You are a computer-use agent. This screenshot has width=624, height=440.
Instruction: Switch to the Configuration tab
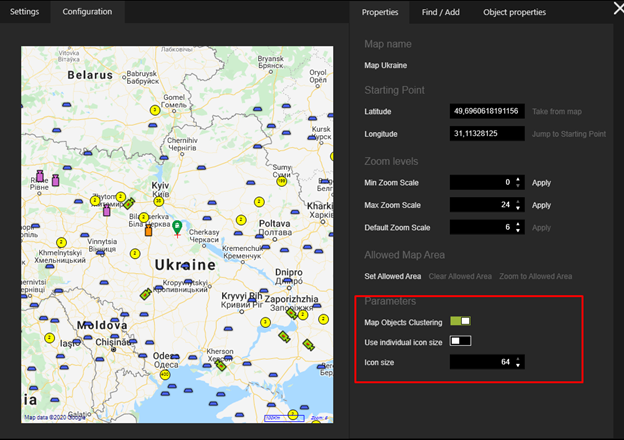coord(87,12)
